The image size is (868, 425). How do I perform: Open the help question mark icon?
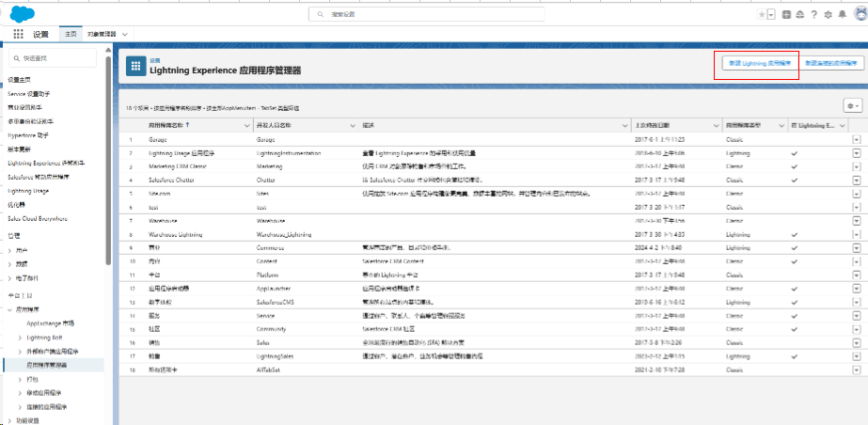(813, 14)
